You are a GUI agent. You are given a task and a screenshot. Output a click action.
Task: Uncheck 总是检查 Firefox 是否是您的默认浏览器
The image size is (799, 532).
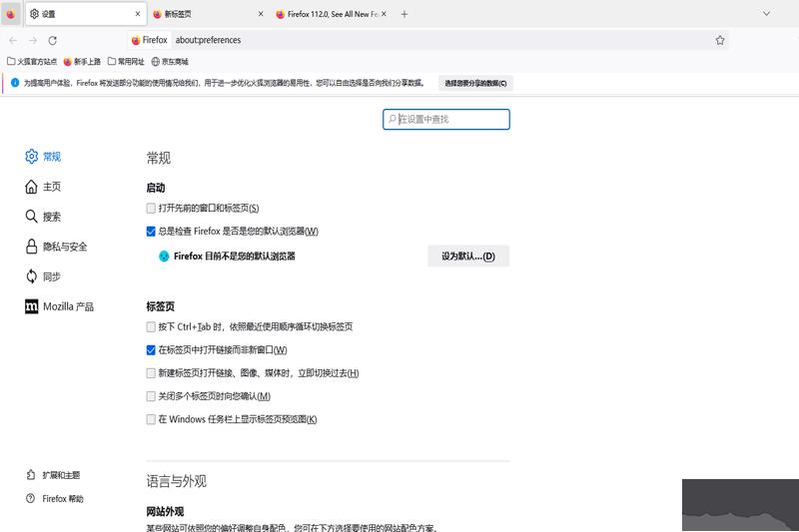pos(151,232)
